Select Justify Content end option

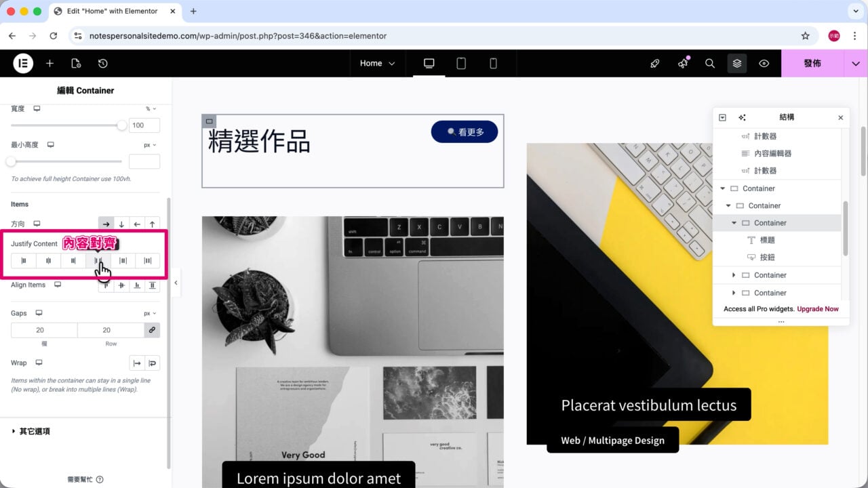point(73,261)
